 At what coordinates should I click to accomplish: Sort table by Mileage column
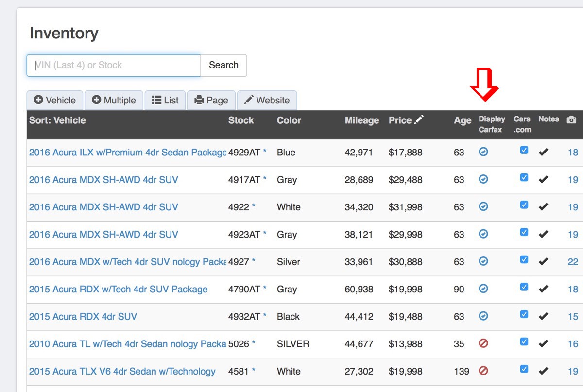click(361, 120)
